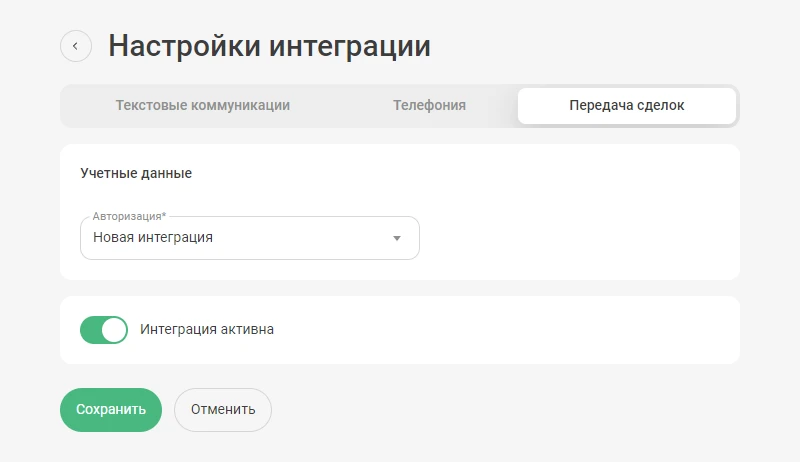
Task: Click the dropdown arrow in Авторизация field
Action: tap(396, 238)
